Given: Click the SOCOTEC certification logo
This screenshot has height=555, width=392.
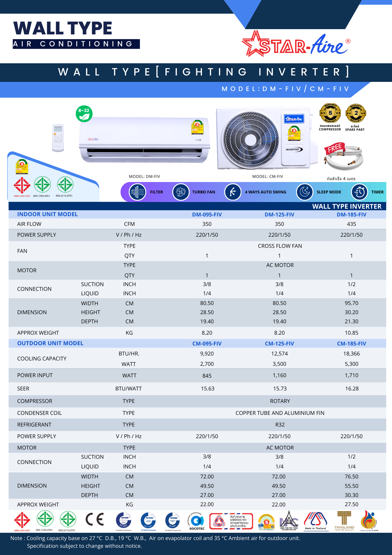Looking at the screenshot, I should click(x=197, y=521).
